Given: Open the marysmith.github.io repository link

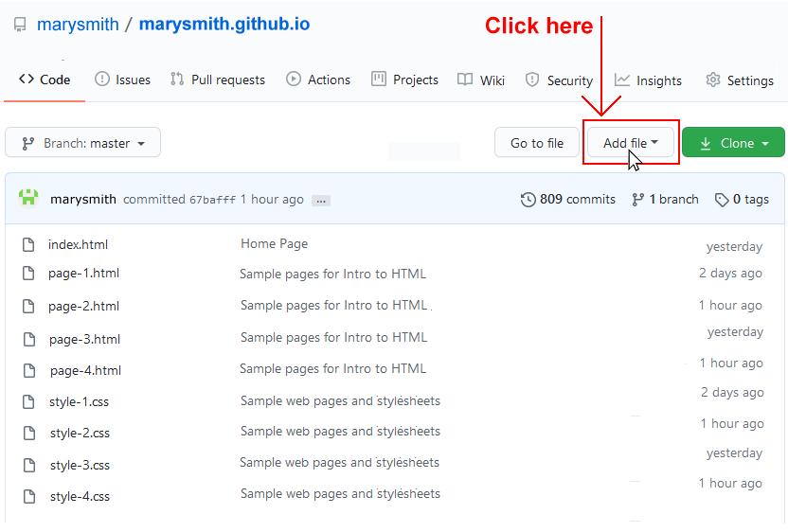Looking at the screenshot, I should pos(224,25).
